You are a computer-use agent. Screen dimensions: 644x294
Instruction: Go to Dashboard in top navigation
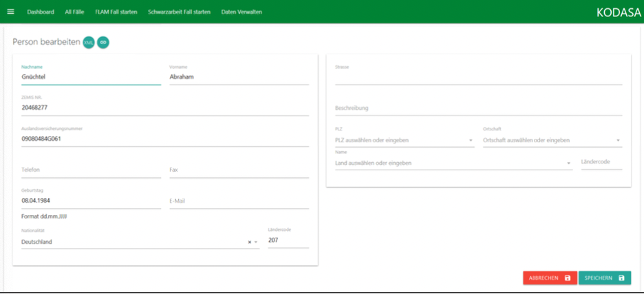(x=41, y=12)
